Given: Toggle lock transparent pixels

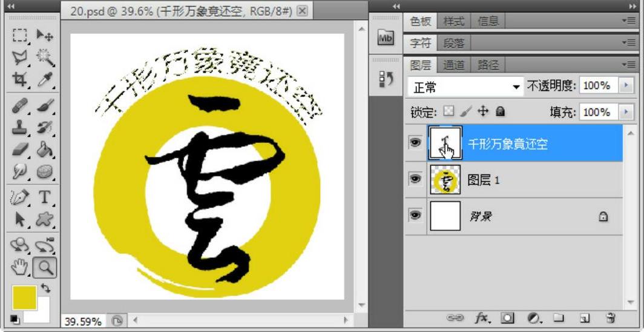Looking at the screenshot, I should 449,112.
